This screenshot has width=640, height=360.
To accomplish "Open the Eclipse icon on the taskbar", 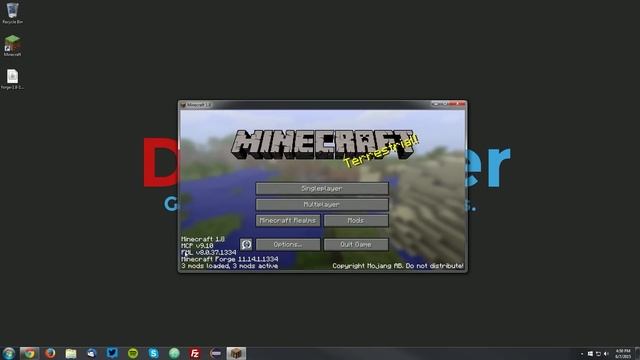I will click(216, 353).
